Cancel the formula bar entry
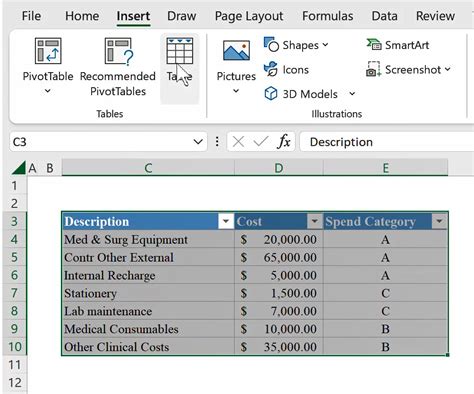Viewport: 474px width, 394px height. point(238,142)
